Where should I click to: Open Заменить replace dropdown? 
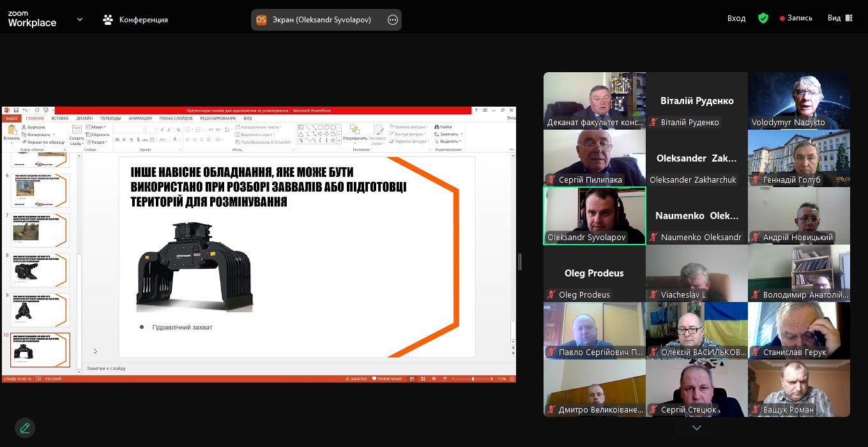coord(448,134)
